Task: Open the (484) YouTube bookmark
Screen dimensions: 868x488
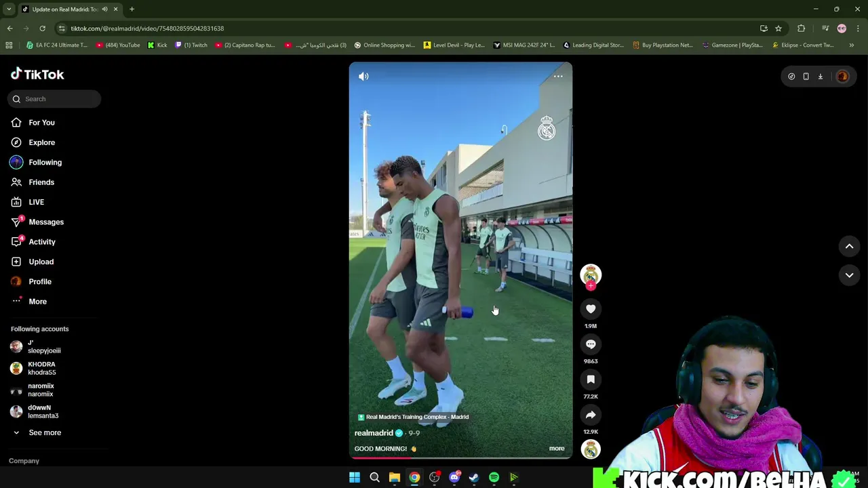Action: pyautogui.click(x=118, y=45)
